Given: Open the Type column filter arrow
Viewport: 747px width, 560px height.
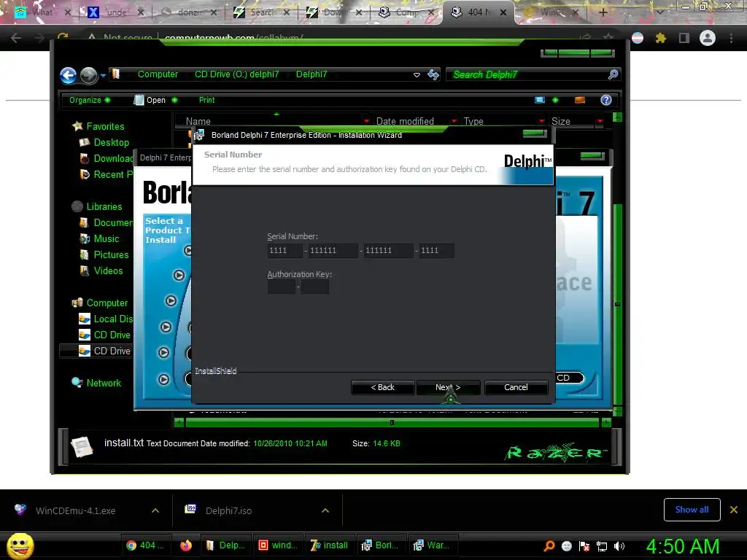Looking at the screenshot, I should [x=542, y=121].
